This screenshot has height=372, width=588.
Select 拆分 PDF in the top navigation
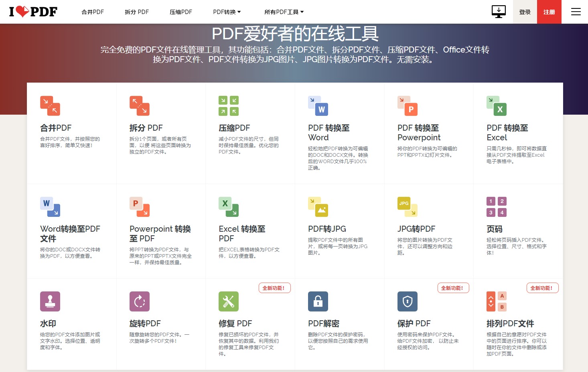tap(137, 12)
